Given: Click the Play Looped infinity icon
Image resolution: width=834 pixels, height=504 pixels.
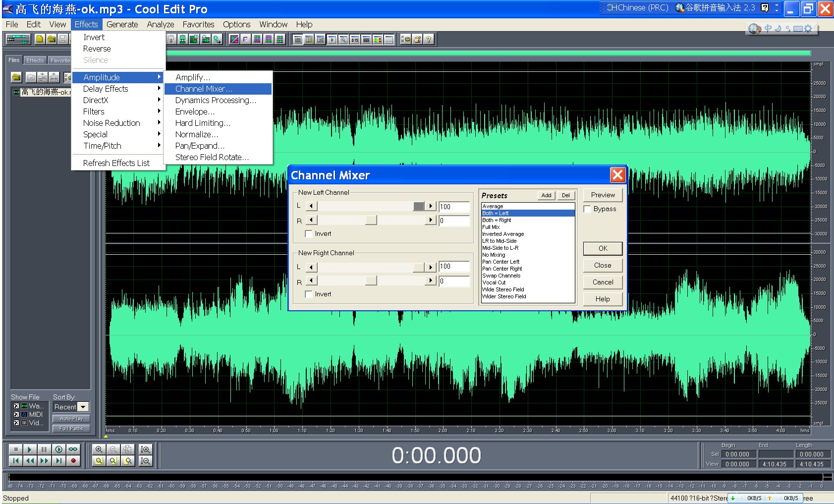Looking at the screenshot, I should (73, 449).
